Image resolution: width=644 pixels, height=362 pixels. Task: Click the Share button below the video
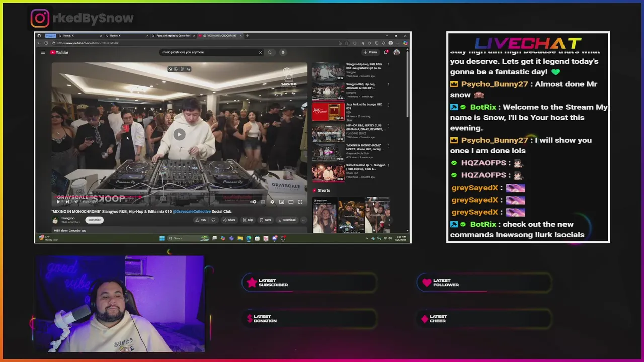tap(229, 220)
